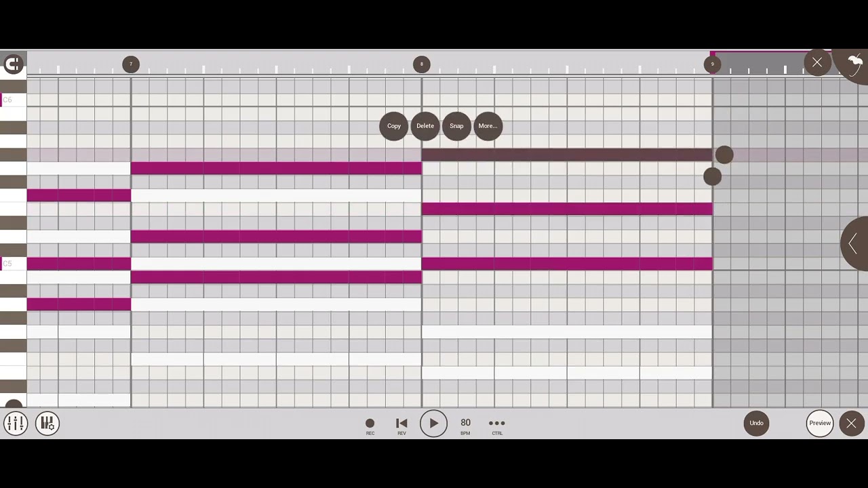Viewport: 868px width, 488px height.
Task: Play the pattern
Action: coord(433,424)
